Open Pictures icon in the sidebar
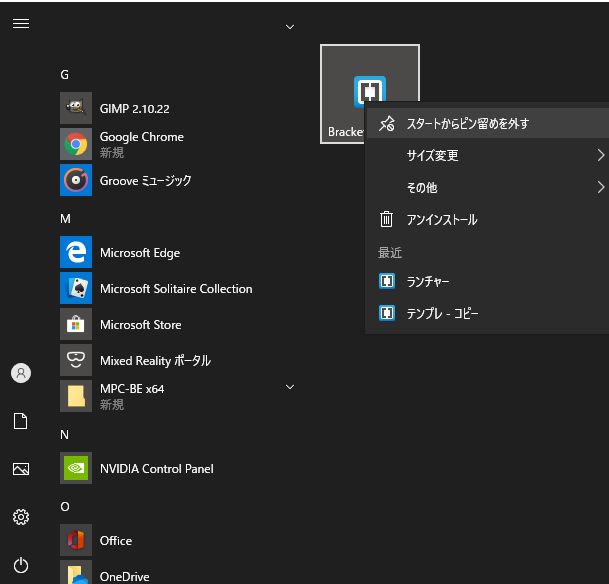The width and height of the screenshot is (609, 584). pos(21,469)
